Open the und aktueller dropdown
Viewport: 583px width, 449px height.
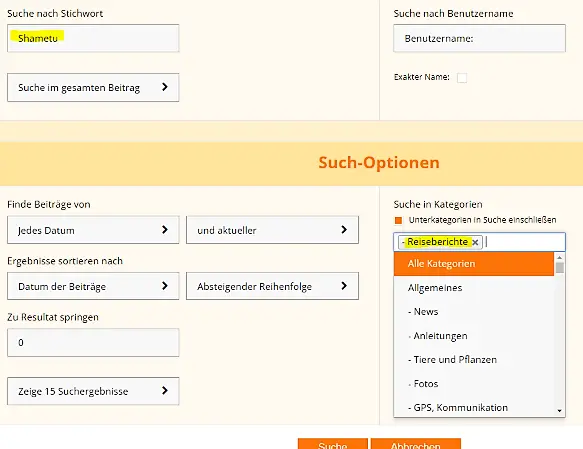pyautogui.click(x=272, y=230)
